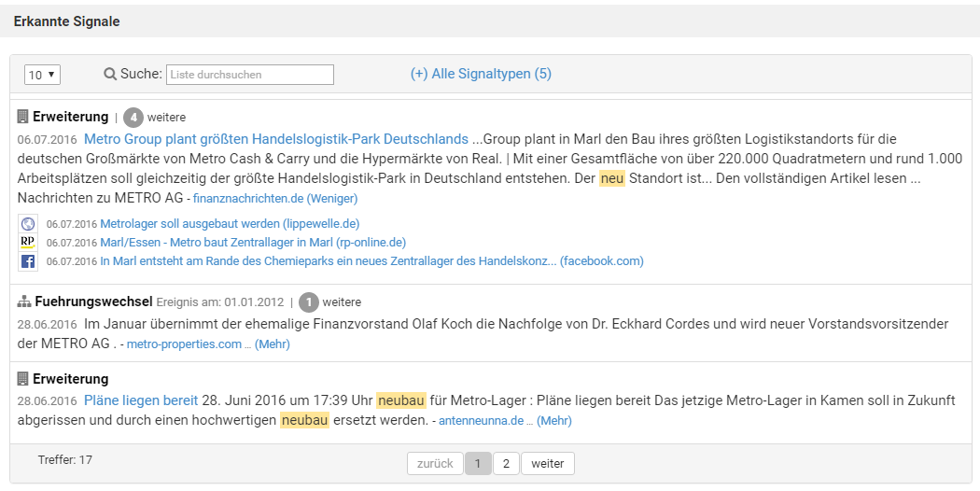Click the zurück pagination button

pos(435,464)
